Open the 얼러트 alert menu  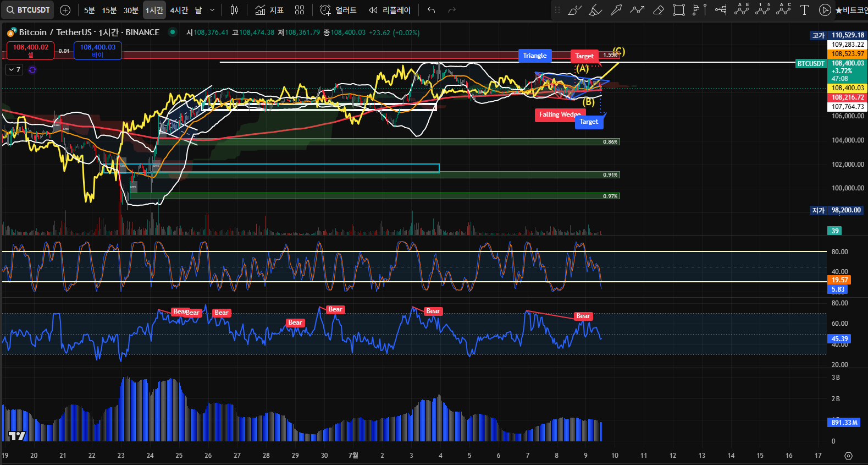339,10
